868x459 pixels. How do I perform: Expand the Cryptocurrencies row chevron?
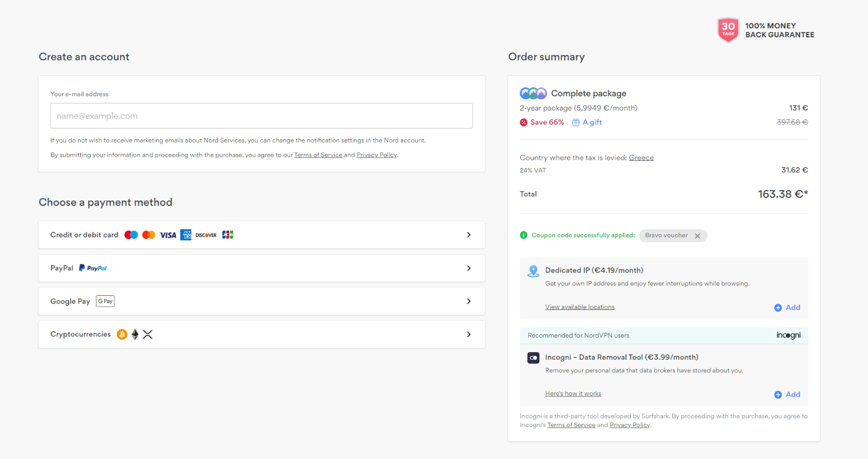469,334
